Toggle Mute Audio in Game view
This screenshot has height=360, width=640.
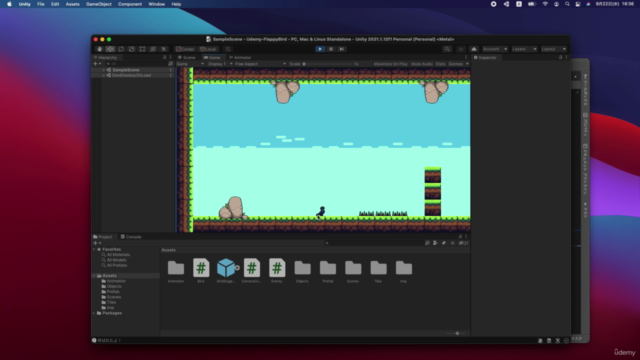click(x=422, y=64)
